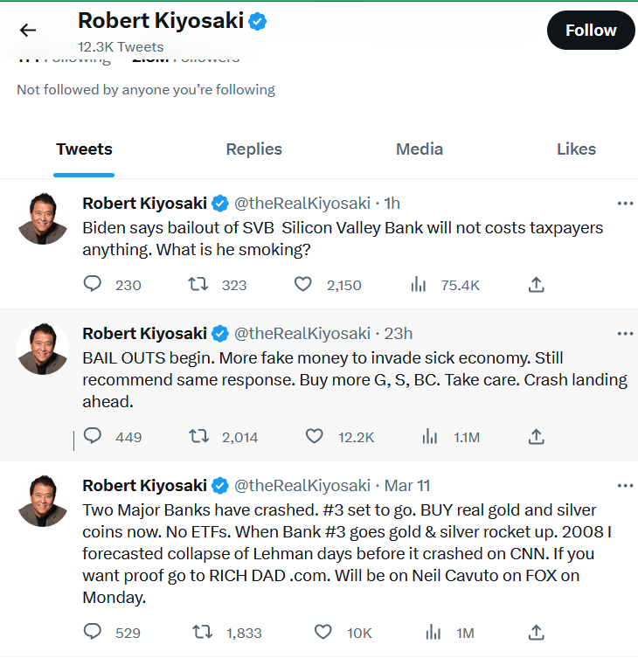Image resolution: width=638 pixels, height=672 pixels.
Task: Follow Robert Kiyosaki
Action: [x=591, y=30]
